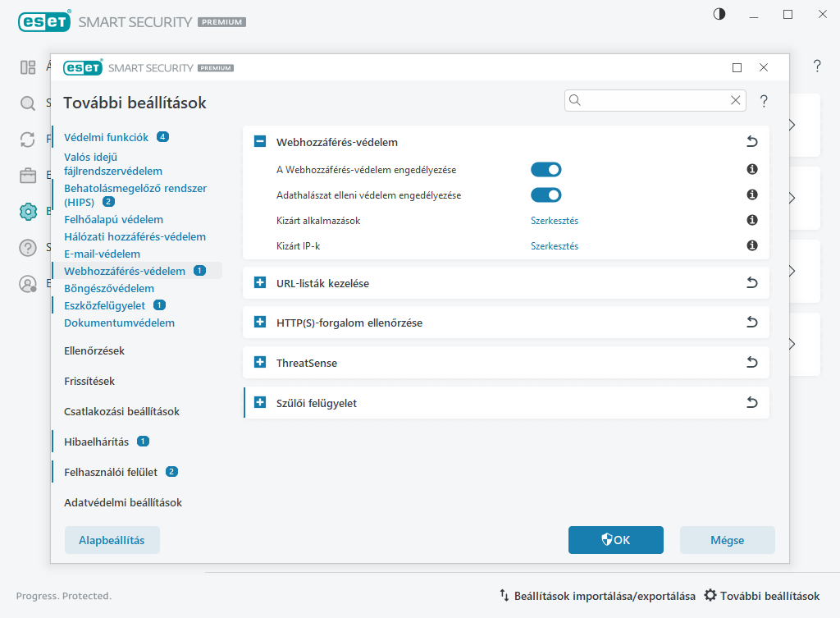The width and height of the screenshot is (840, 618).
Task: Toggle the dark/light contrast theme icon
Action: [719, 15]
